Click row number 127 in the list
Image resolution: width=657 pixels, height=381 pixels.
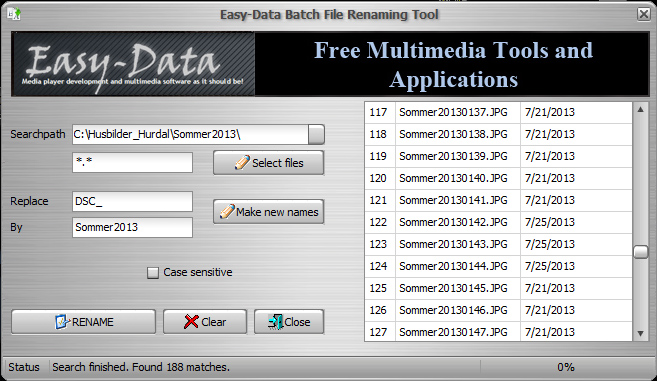pyautogui.click(x=378, y=332)
